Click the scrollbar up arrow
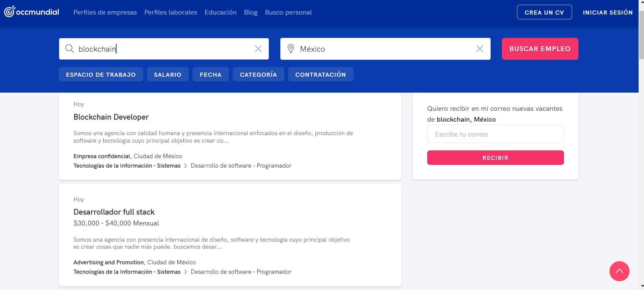Viewport: 644px width, 290px height. (641, 3)
